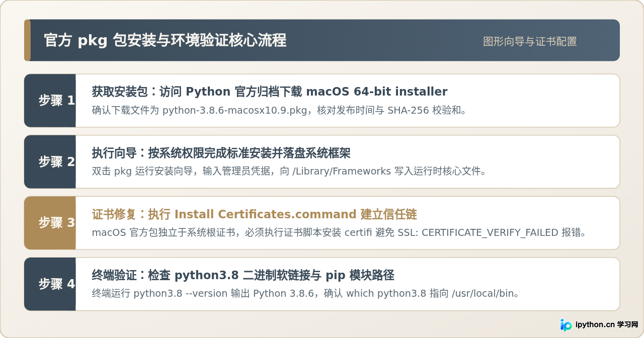Click heading 执行向导：按系统权限完成标准安装
This screenshot has height=338, width=644.
coord(221,153)
